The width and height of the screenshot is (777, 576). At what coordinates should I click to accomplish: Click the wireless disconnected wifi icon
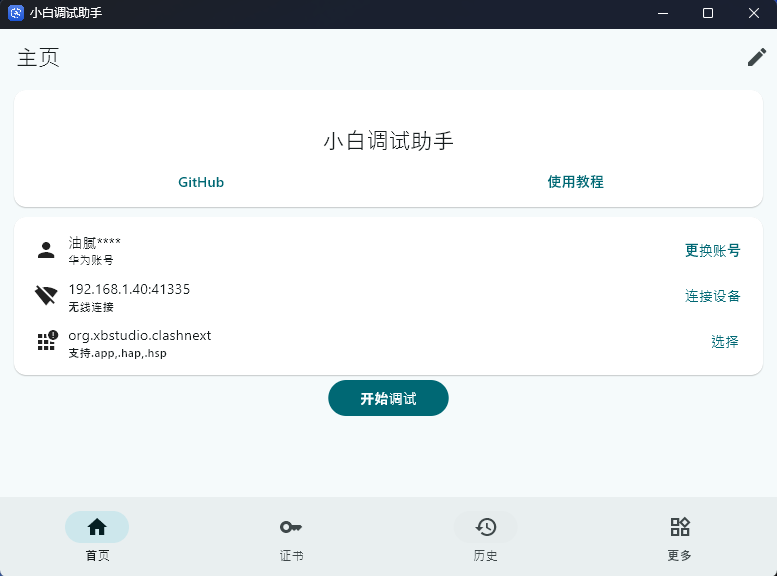(46, 296)
